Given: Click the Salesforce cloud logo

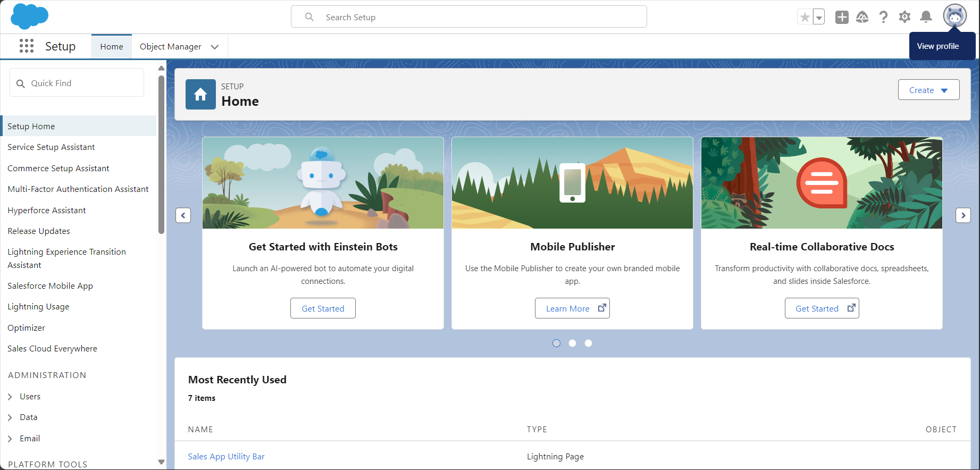Looking at the screenshot, I should (x=29, y=16).
